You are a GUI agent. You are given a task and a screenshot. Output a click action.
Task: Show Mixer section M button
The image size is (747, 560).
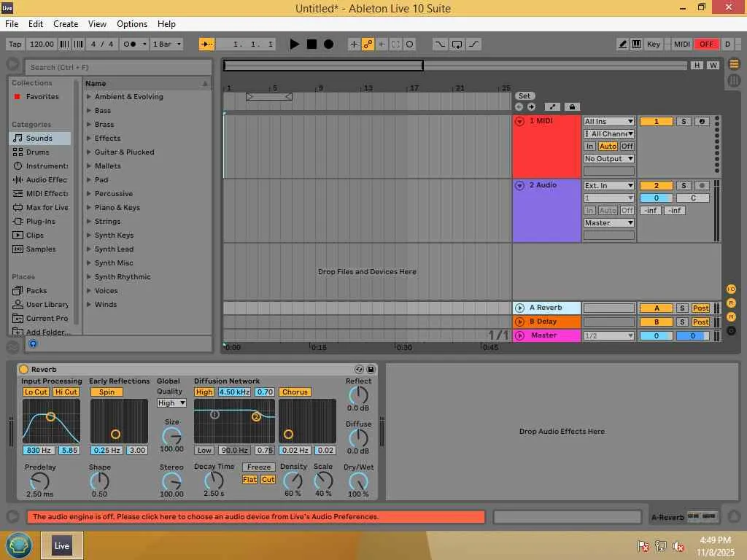pyautogui.click(x=731, y=316)
